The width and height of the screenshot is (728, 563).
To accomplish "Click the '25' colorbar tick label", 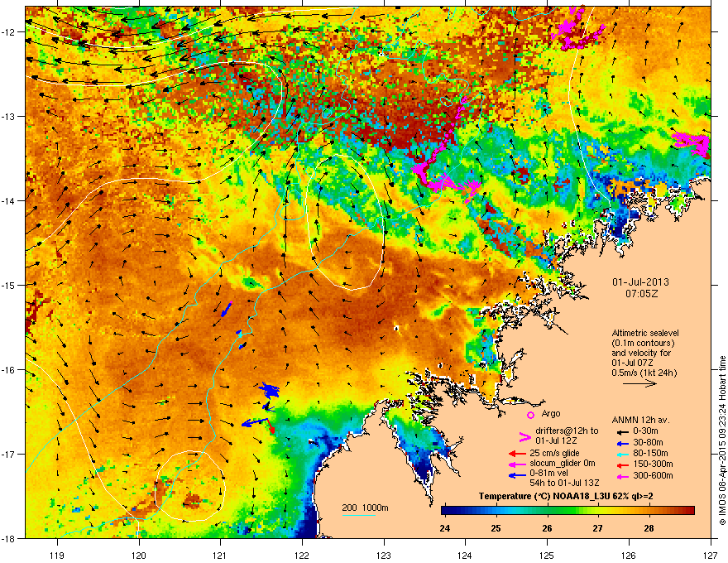I will coord(496,528).
